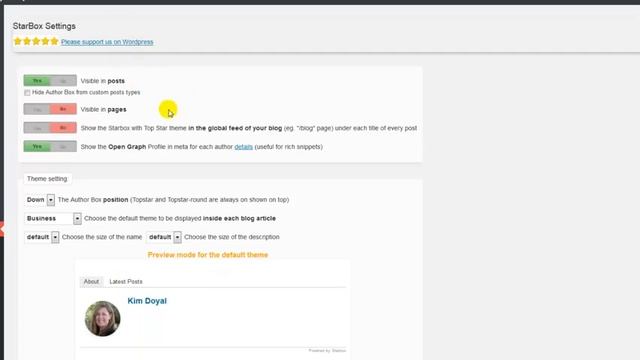The width and height of the screenshot is (640, 360).
Task: Click the five-star rating icons
Action: (x=36, y=41)
